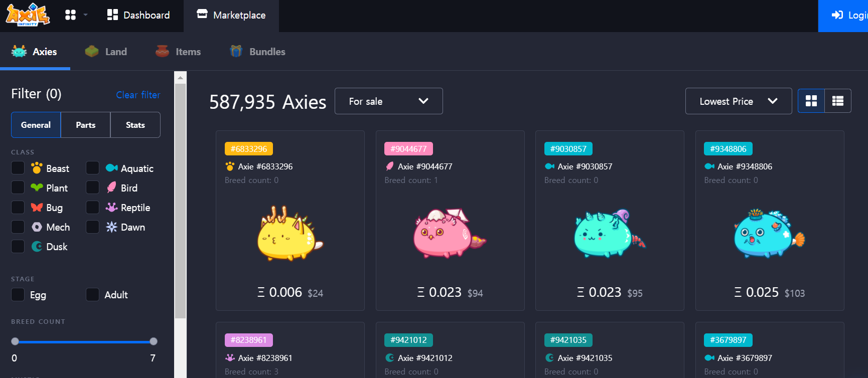Click the breed count minimum slider handle
The width and height of the screenshot is (868, 378).
click(x=15, y=341)
